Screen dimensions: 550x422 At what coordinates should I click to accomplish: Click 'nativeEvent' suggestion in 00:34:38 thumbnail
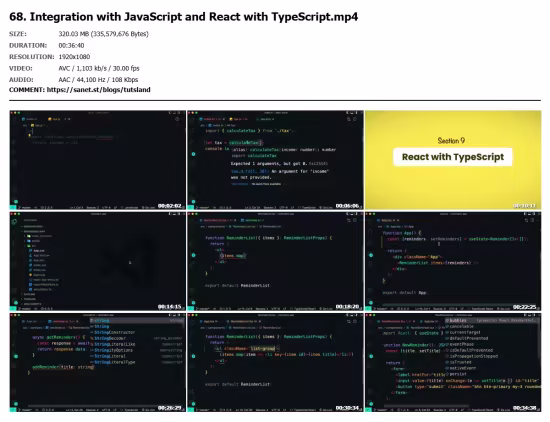coord(463,368)
